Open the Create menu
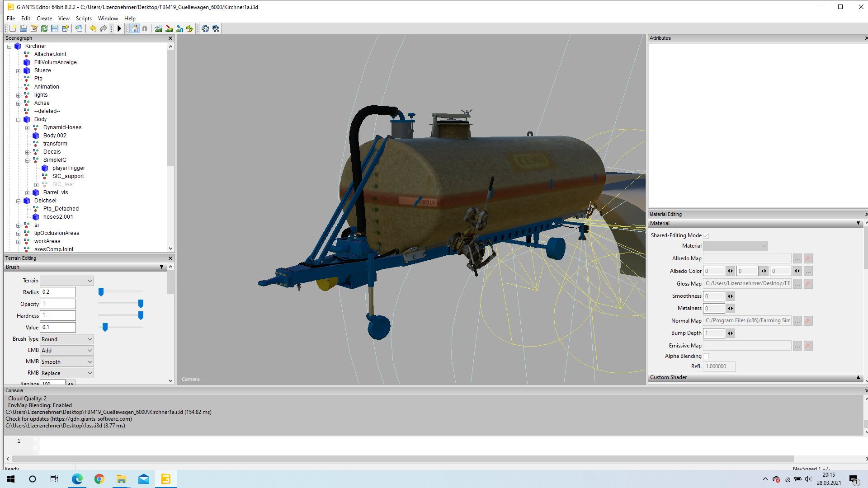The width and height of the screenshot is (868, 488). (x=44, y=19)
